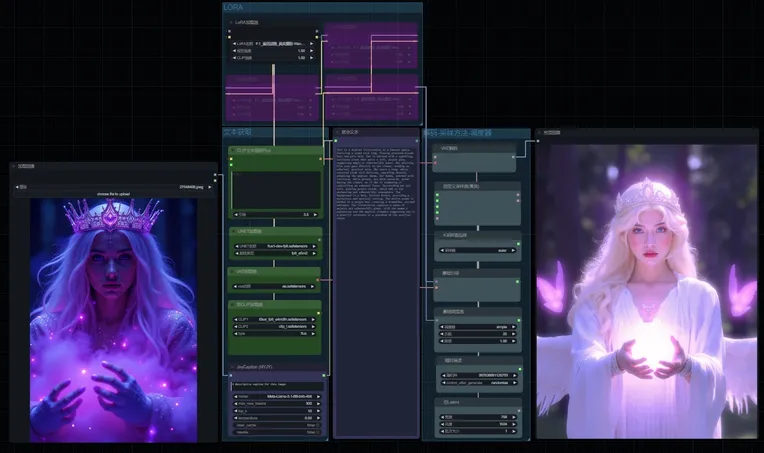The width and height of the screenshot is (764, 453).
Task: Open the sampler name dropdown showing euler
Action: click(477, 251)
